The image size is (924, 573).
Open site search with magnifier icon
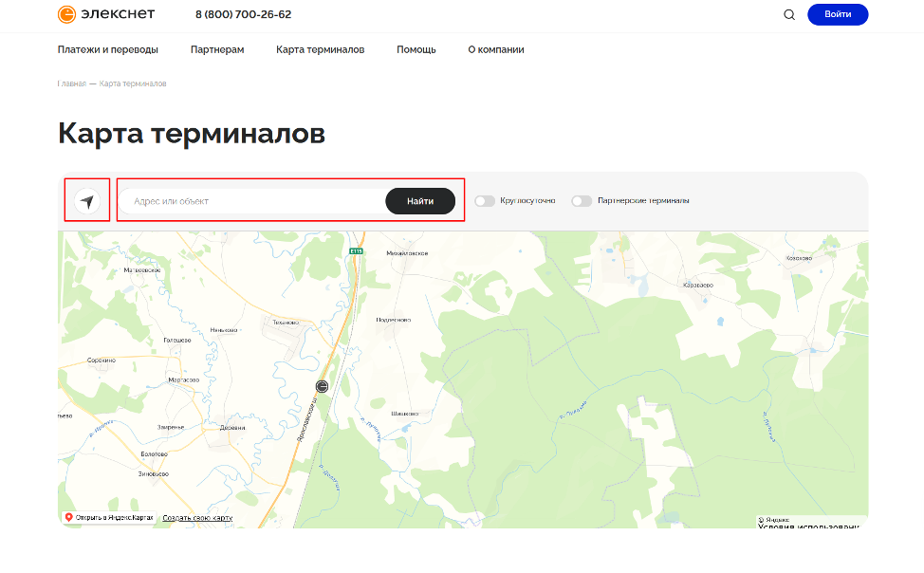[x=789, y=14]
